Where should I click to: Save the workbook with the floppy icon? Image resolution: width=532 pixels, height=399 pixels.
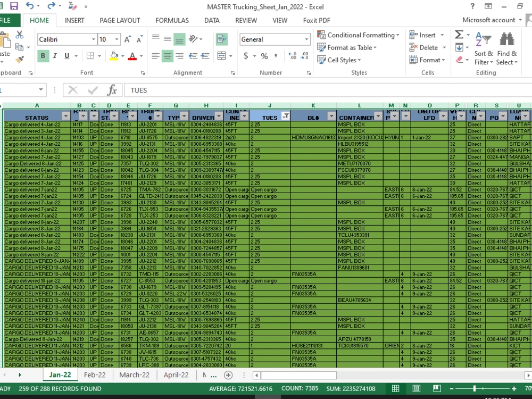14,6
